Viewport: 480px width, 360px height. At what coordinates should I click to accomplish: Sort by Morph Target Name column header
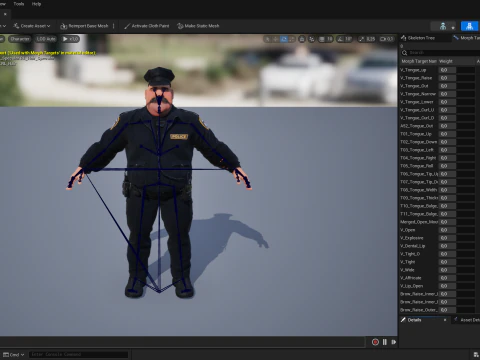(419, 61)
